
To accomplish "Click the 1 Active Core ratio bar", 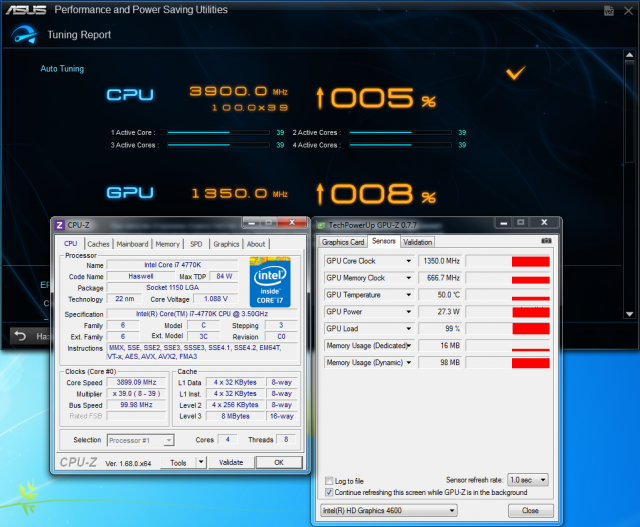I will [x=218, y=133].
